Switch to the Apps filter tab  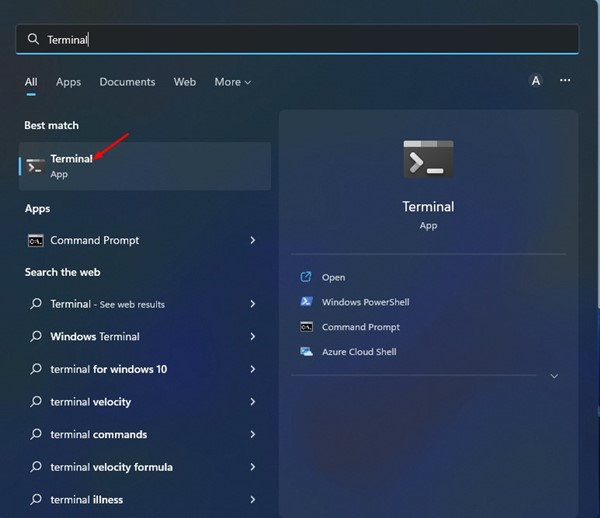(x=68, y=82)
